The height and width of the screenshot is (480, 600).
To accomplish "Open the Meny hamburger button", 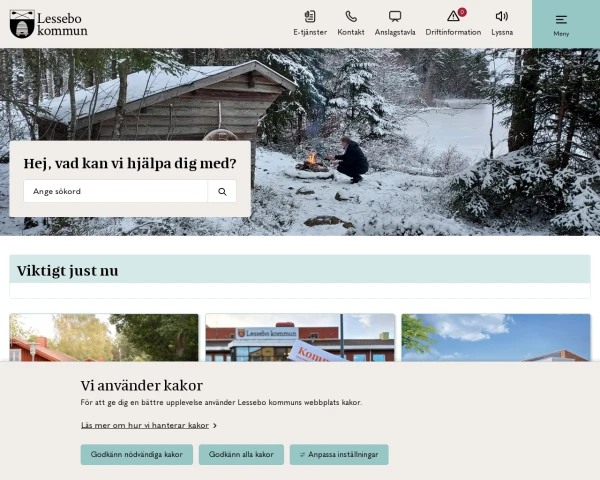I will [x=561, y=24].
